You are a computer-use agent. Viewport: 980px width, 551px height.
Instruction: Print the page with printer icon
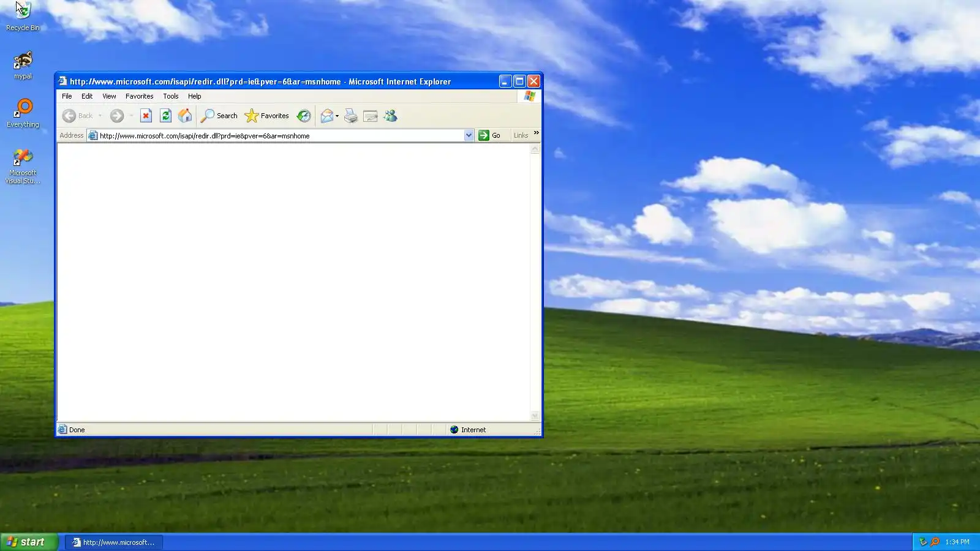click(351, 116)
